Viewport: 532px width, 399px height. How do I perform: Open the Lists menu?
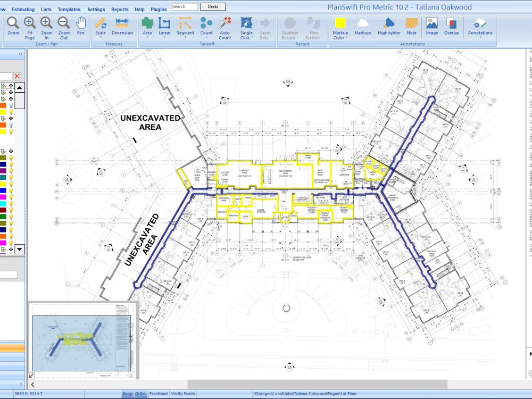click(46, 10)
